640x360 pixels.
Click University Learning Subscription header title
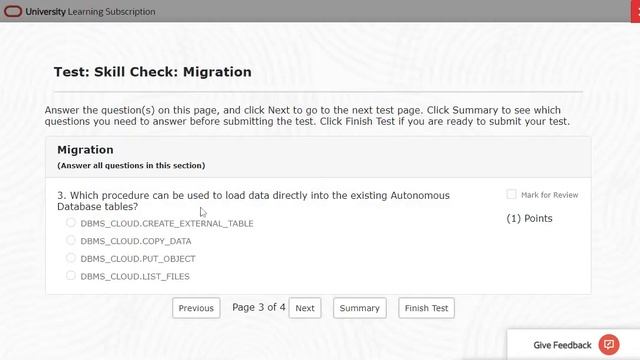pos(90,12)
